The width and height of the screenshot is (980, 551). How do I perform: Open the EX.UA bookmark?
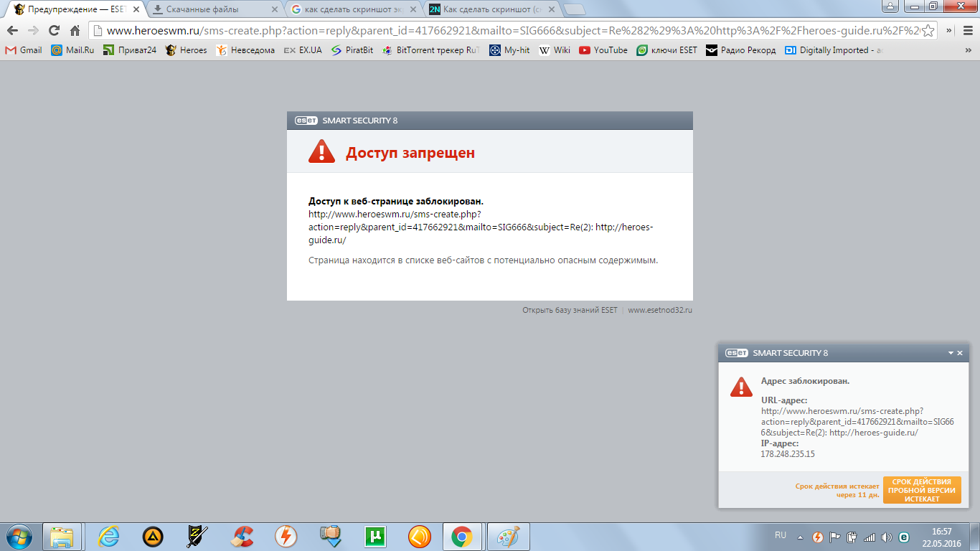[x=303, y=50]
